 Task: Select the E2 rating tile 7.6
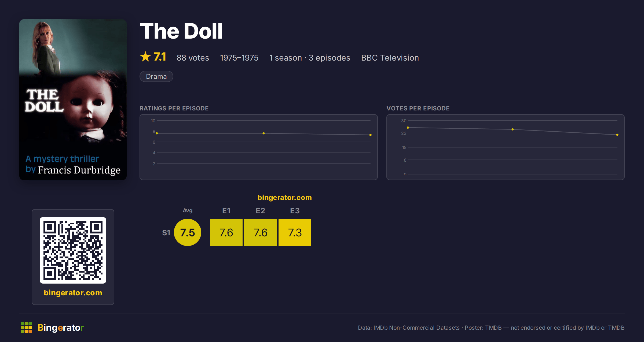[261, 232]
